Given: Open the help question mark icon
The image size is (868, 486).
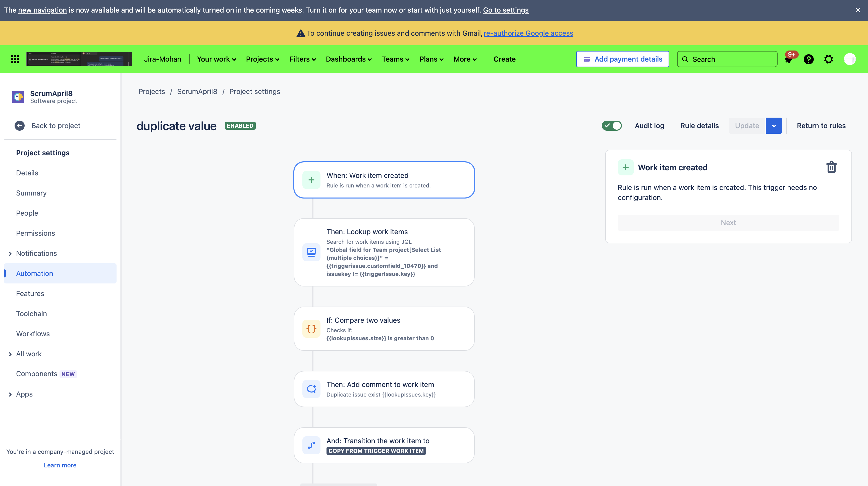Looking at the screenshot, I should (x=808, y=59).
